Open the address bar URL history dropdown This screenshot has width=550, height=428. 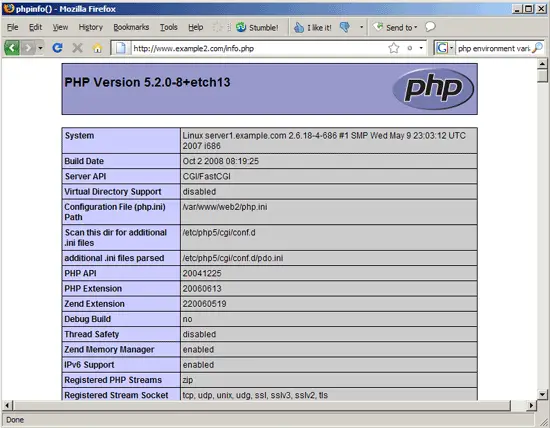click(421, 48)
